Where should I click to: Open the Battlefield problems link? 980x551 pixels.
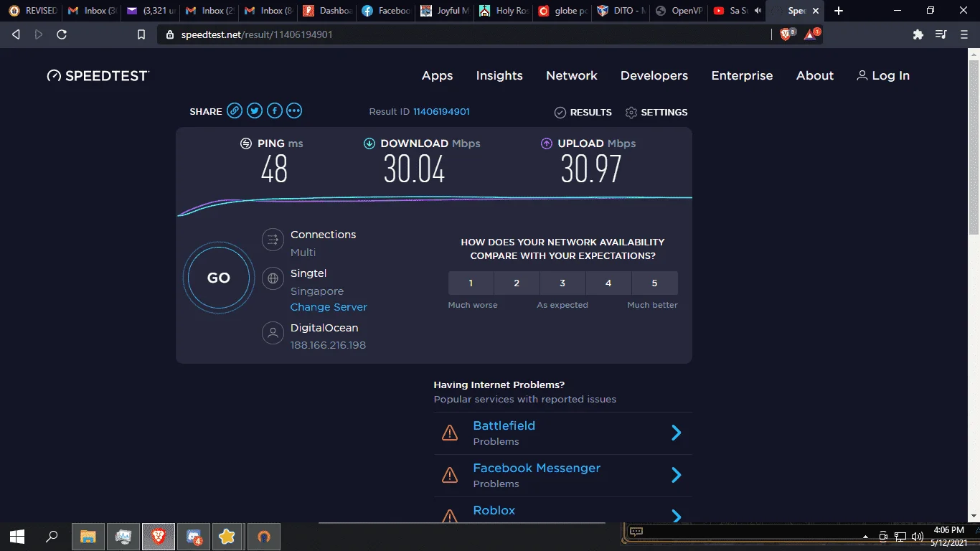point(504,425)
